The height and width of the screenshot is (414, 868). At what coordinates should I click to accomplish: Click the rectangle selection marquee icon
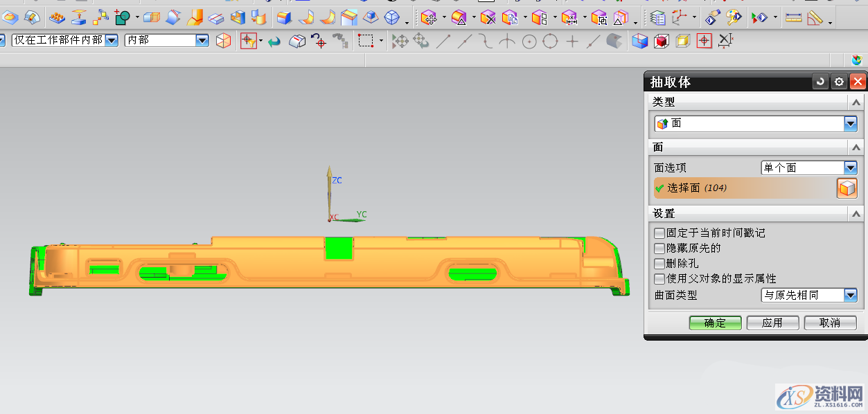(x=366, y=42)
